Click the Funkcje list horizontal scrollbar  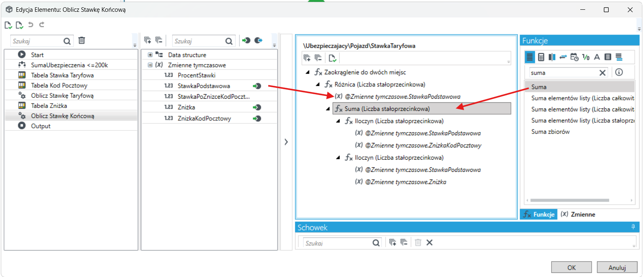tap(570, 200)
